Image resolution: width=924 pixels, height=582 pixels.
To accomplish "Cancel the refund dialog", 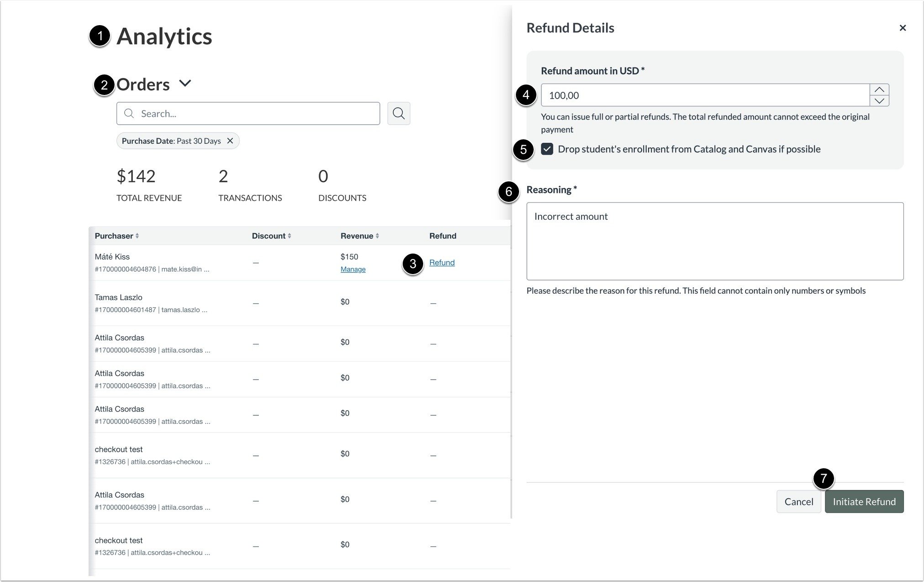I will point(798,502).
